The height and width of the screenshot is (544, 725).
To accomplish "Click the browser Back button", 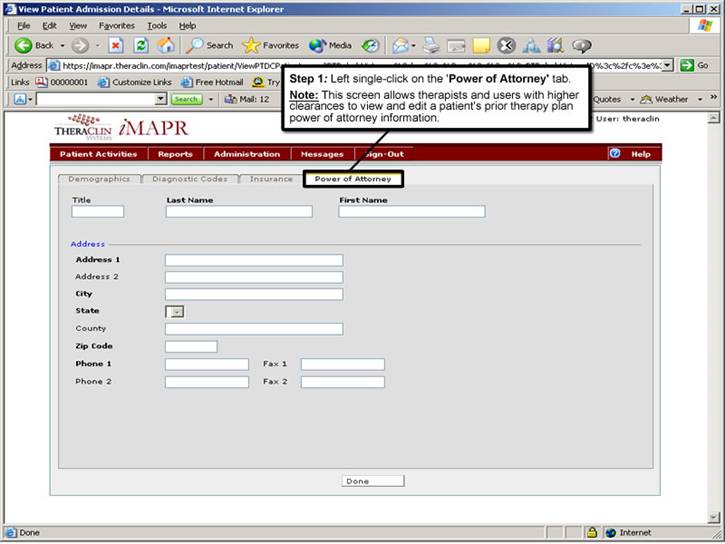I will pyautogui.click(x=35, y=45).
